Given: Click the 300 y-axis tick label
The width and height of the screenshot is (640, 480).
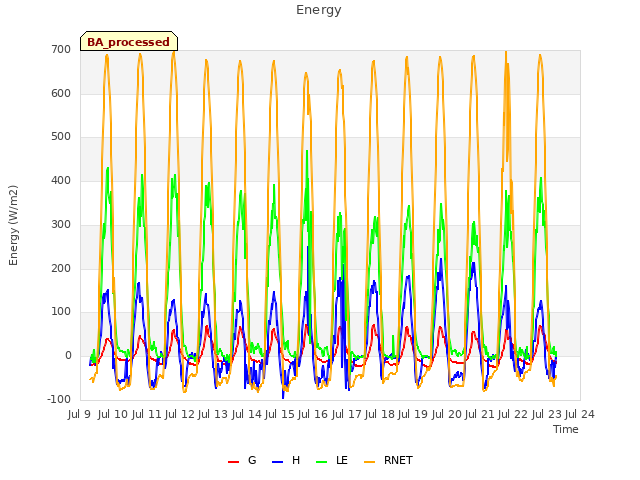Looking at the screenshot, I should [61, 224].
